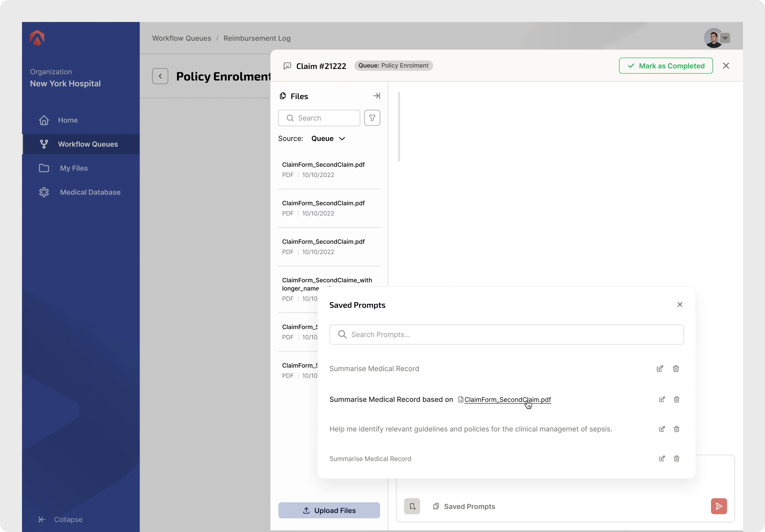Open the Source Queue dropdown

pos(328,138)
